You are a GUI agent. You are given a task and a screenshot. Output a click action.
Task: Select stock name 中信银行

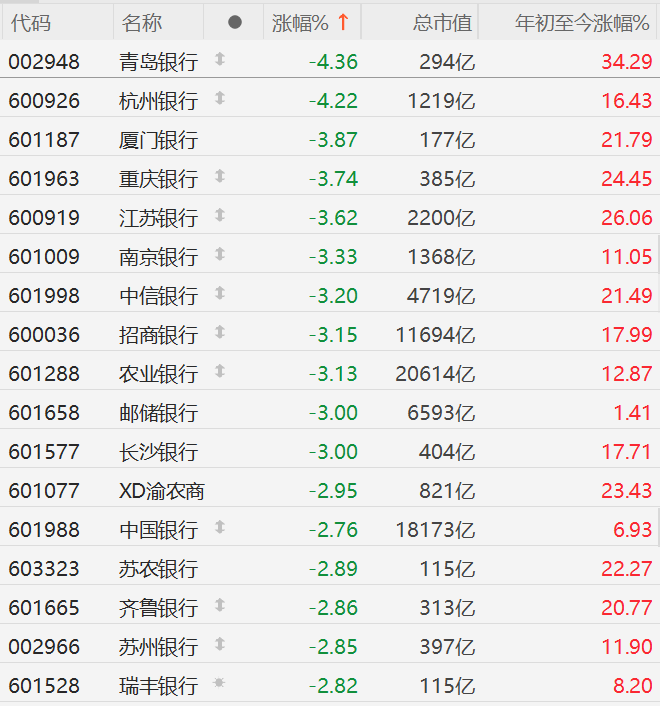point(158,296)
